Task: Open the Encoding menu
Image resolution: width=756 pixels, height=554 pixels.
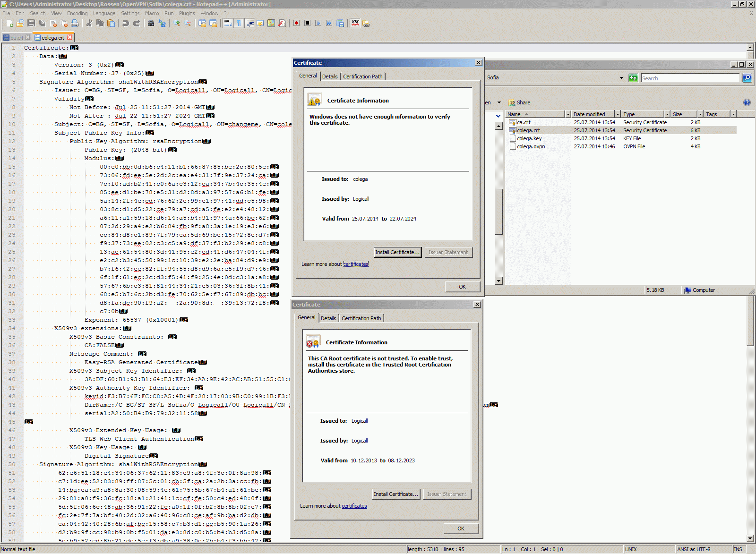Action: coord(77,13)
